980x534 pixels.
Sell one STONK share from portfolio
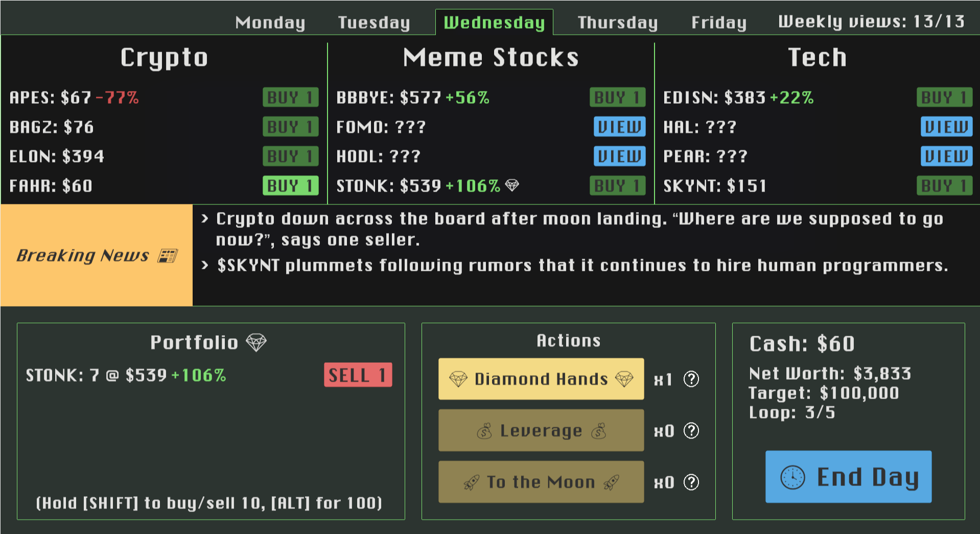(358, 375)
